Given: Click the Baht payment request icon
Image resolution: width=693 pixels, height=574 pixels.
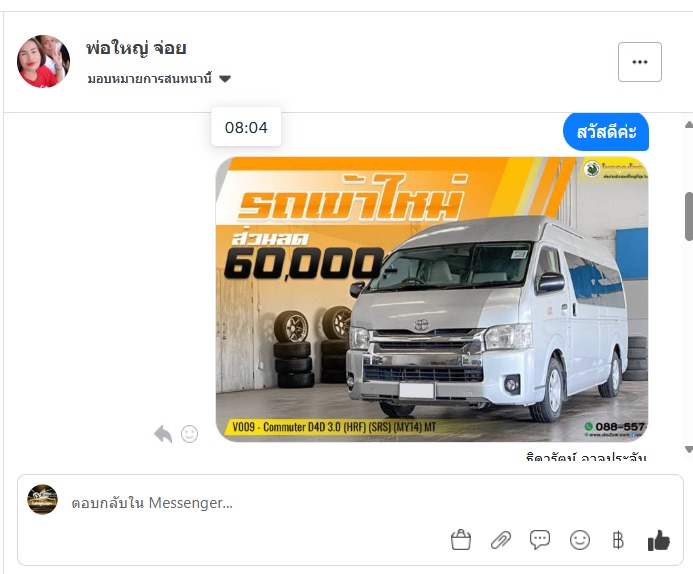Looking at the screenshot, I should click(618, 540).
